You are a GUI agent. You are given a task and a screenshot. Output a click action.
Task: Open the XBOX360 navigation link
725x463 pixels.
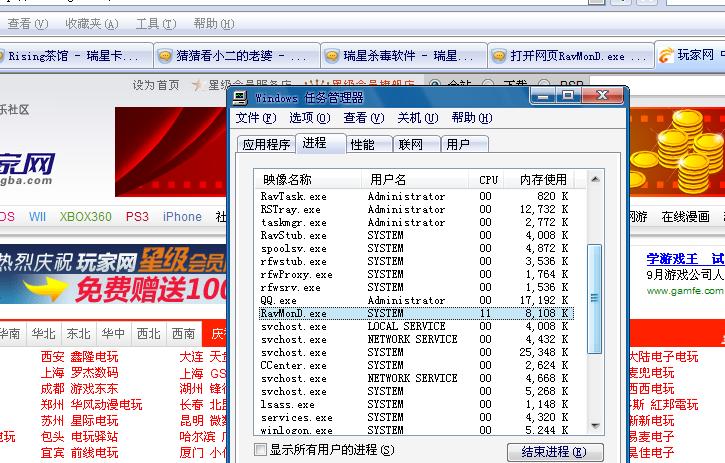(86, 216)
